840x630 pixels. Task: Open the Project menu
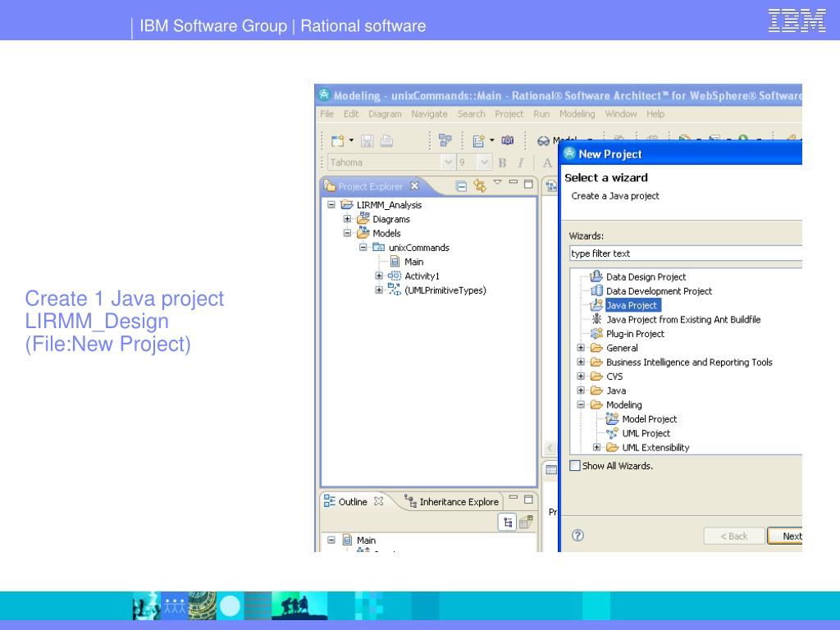[x=509, y=114]
